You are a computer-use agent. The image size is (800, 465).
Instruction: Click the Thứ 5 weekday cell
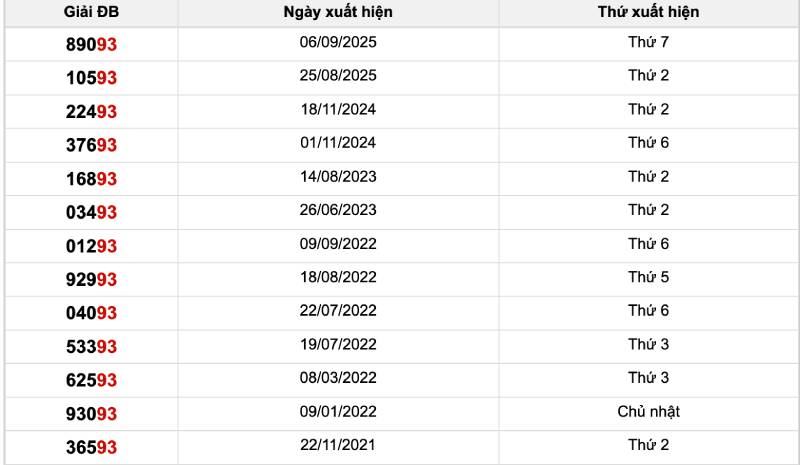click(648, 277)
